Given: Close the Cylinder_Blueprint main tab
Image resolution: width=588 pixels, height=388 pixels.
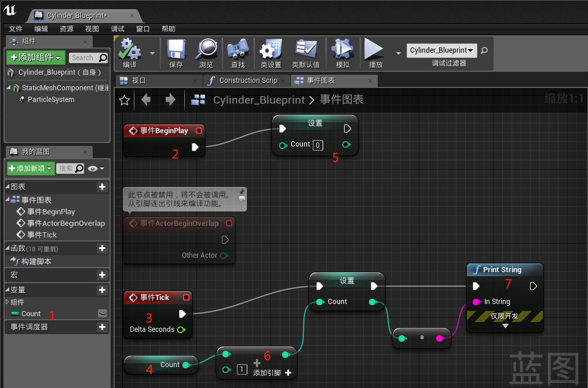Looking at the screenshot, I should (x=132, y=16).
